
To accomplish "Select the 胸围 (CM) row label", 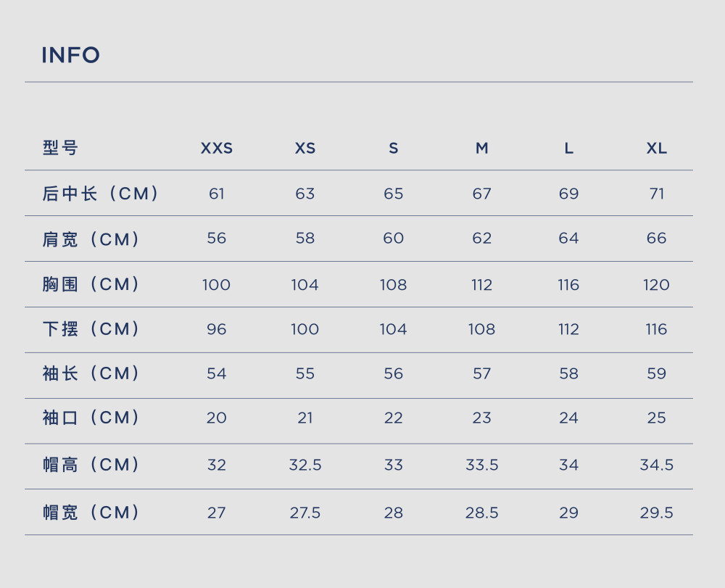I will click(91, 284).
